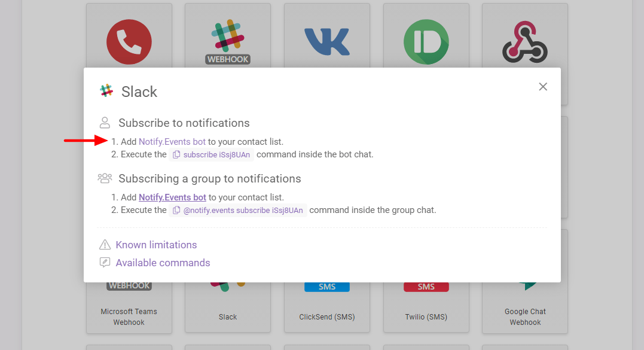Open the Available commands link
Screen dimensions: 644x350
(163, 263)
